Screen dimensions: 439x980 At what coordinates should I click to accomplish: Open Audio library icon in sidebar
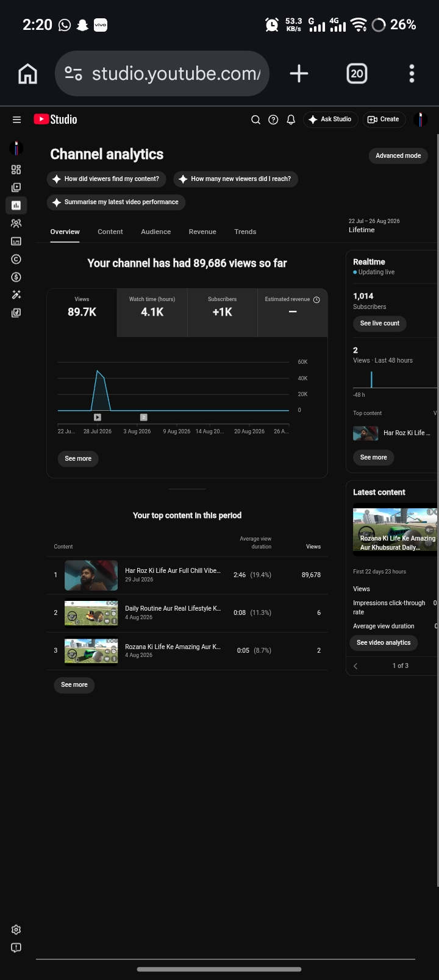pos(16,313)
